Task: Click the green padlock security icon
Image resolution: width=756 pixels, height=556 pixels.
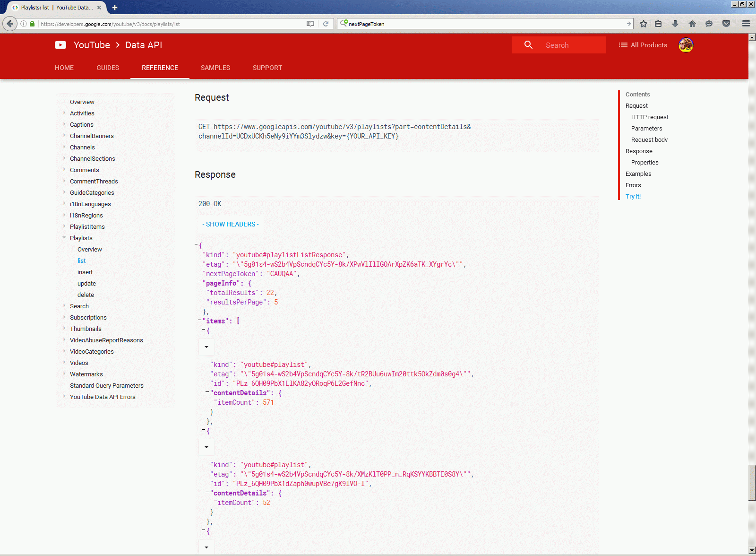Action: [32, 24]
